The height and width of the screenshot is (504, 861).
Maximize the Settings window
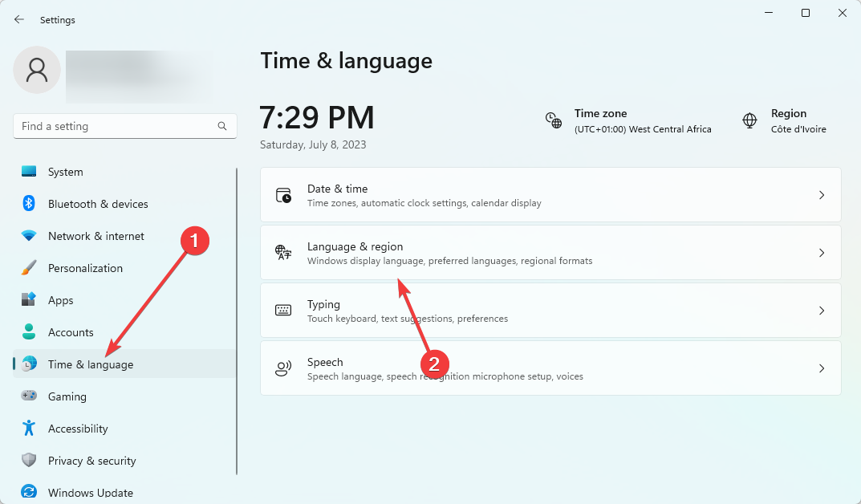806,13
